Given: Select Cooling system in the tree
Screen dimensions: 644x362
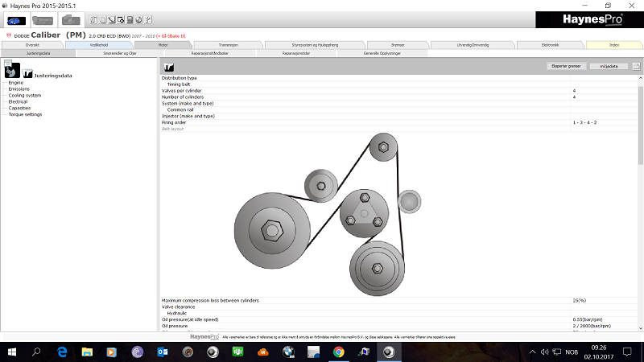Looking at the screenshot, I should point(25,95).
